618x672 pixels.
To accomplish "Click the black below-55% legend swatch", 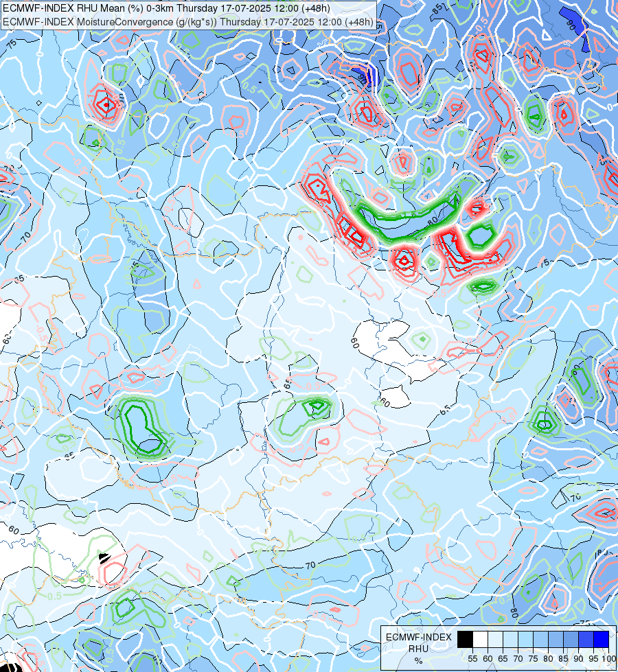I will [465, 639].
